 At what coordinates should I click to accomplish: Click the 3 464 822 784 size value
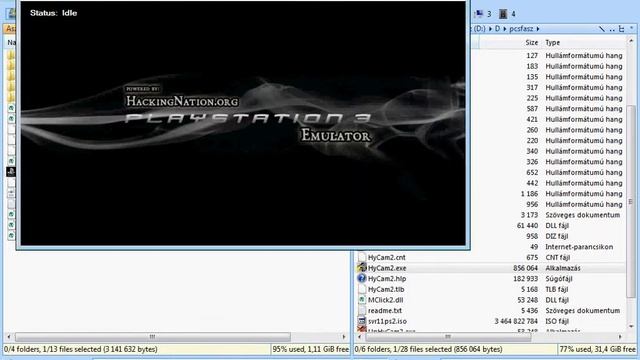coord(516,321)
